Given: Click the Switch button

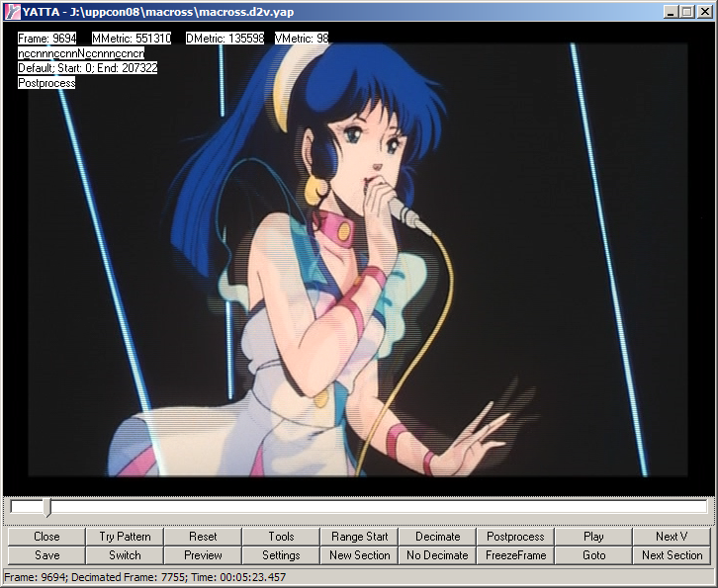Looking at the screenshot, I should [125, 555].
